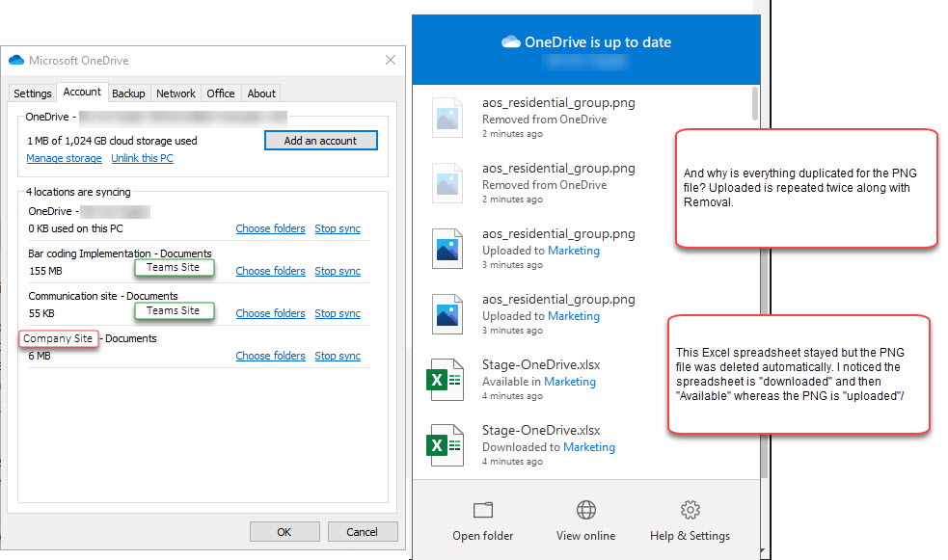
Task: Click the View online globe icon
Action: 585,510
